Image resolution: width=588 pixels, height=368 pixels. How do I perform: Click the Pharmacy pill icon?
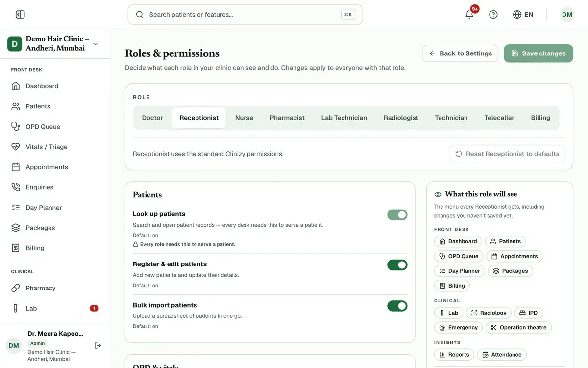(16, 288)
